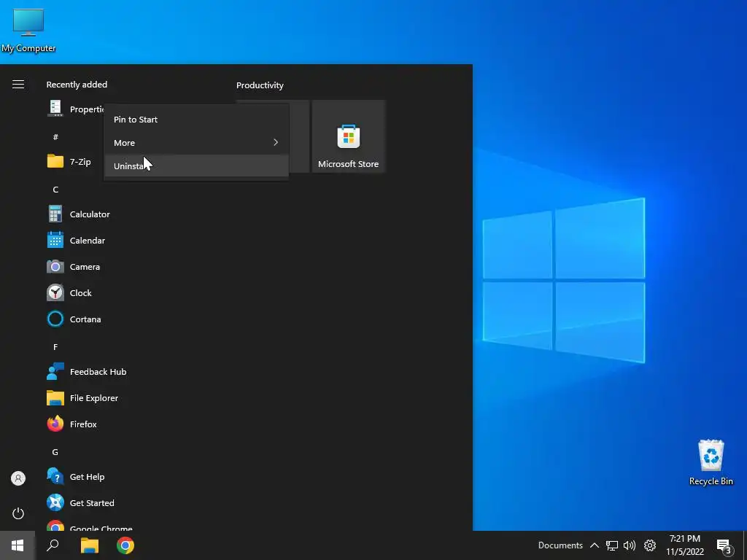
Task: Jump to the # letter header
Action: click(55, 136)
